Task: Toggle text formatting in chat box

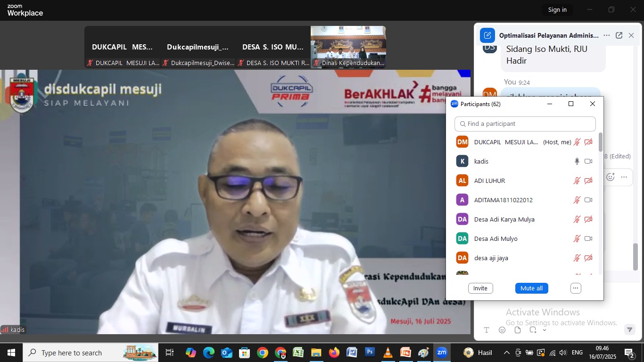Action: [487, 330]
